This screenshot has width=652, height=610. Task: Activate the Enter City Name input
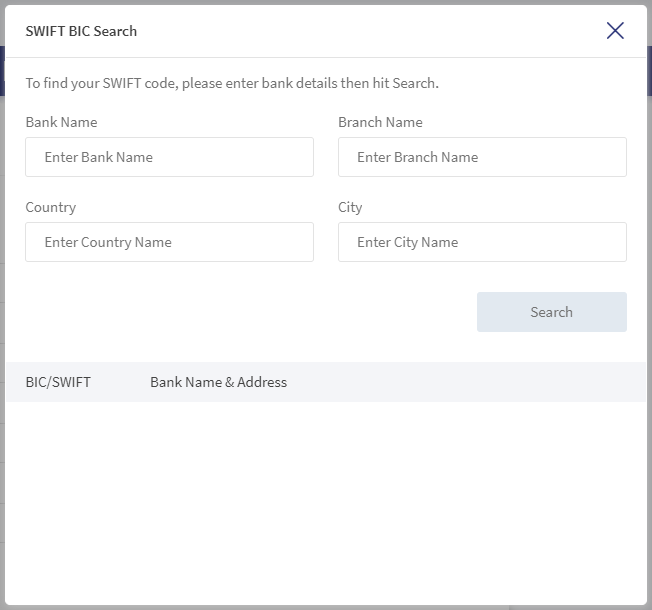[482, 242]
